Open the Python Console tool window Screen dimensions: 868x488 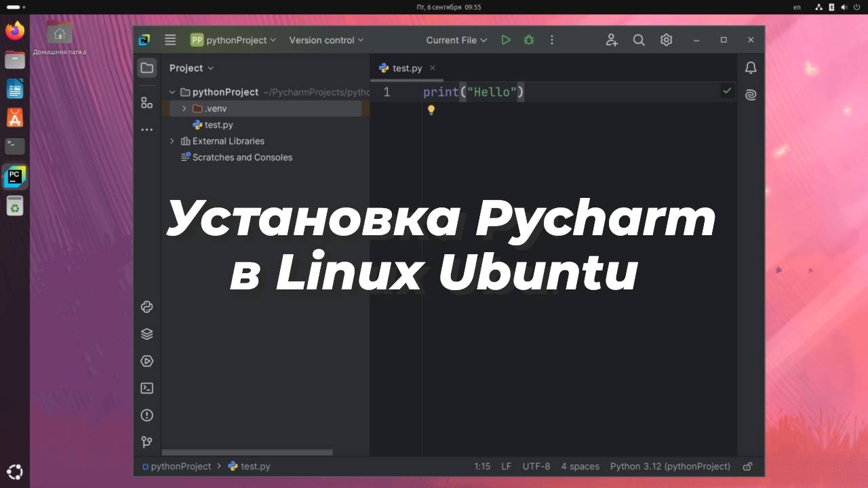click(x=146, y=307)
